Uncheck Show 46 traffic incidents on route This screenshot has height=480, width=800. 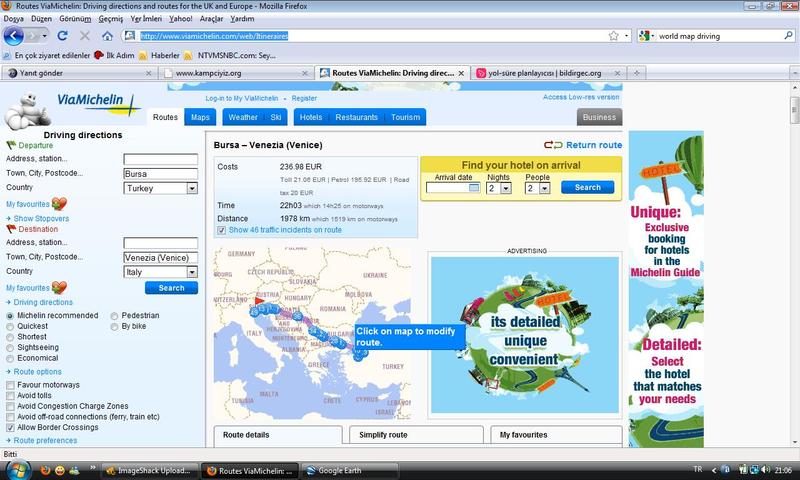click(x=222, y=229)
